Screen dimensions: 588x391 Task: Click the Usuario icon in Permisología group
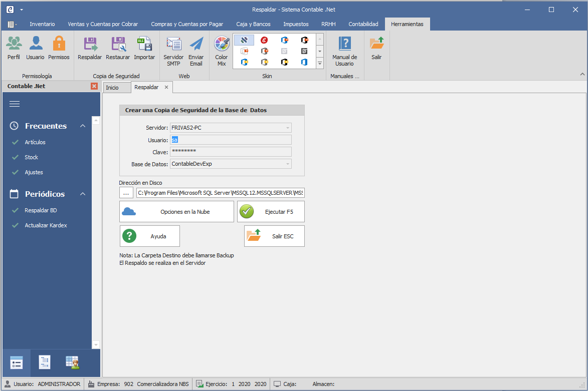coord(35,48)
